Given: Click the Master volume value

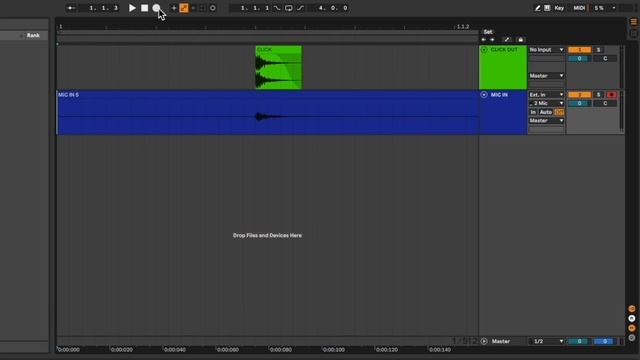Looking at the screenshot, I should click(x=579, y=341).
